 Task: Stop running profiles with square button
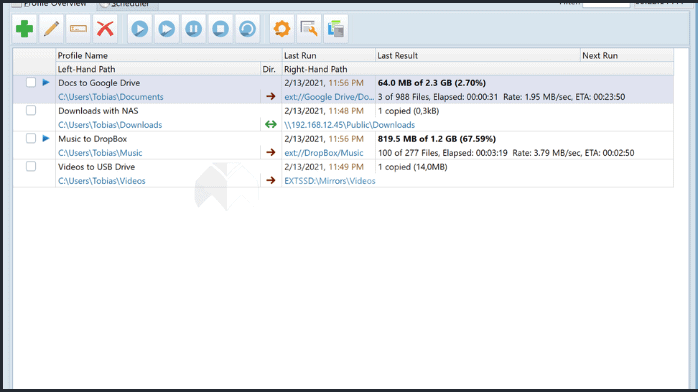coord(220,29)
